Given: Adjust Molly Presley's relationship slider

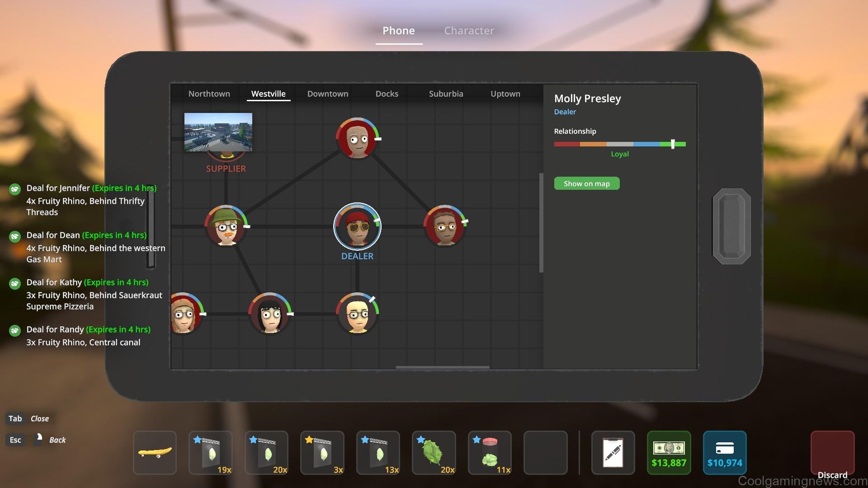Looking at the screenshot, I should 673,144.
